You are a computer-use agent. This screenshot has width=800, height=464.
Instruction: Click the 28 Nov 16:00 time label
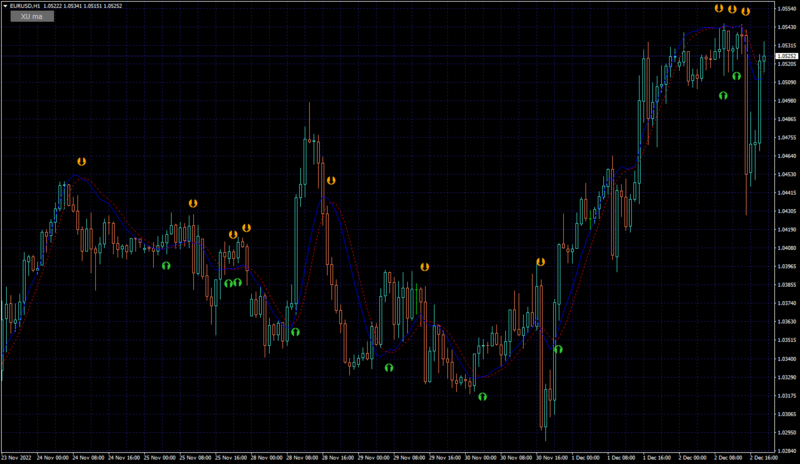click(x=338, y=458)
